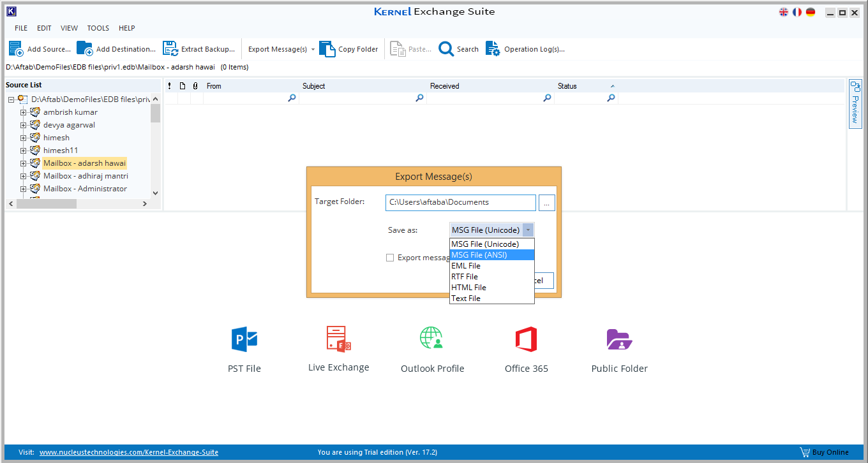Click the search icon in Status filter
The image size is (868, 463).
(x=611, y=98)
